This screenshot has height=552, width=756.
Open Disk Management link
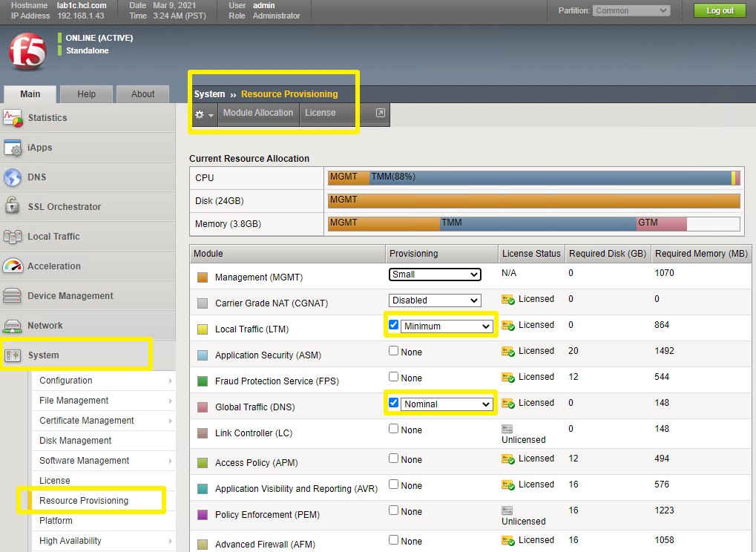(x=75, y=441)
